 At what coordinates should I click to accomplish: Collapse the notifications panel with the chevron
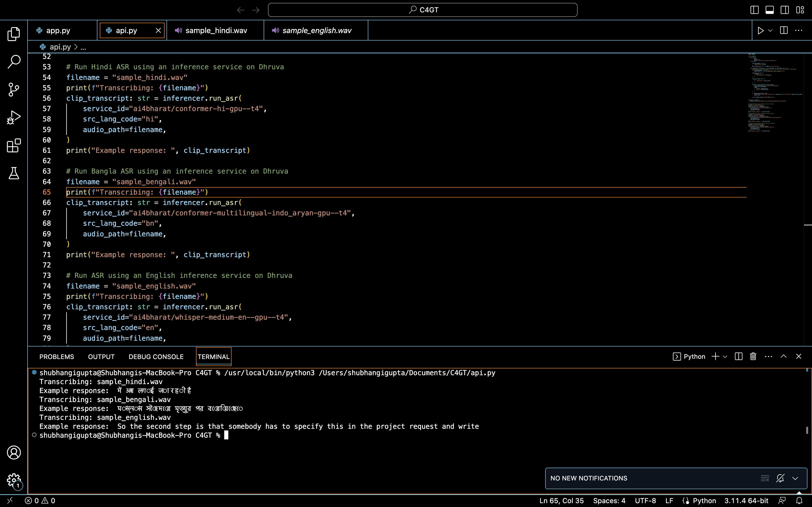(795, 479)
